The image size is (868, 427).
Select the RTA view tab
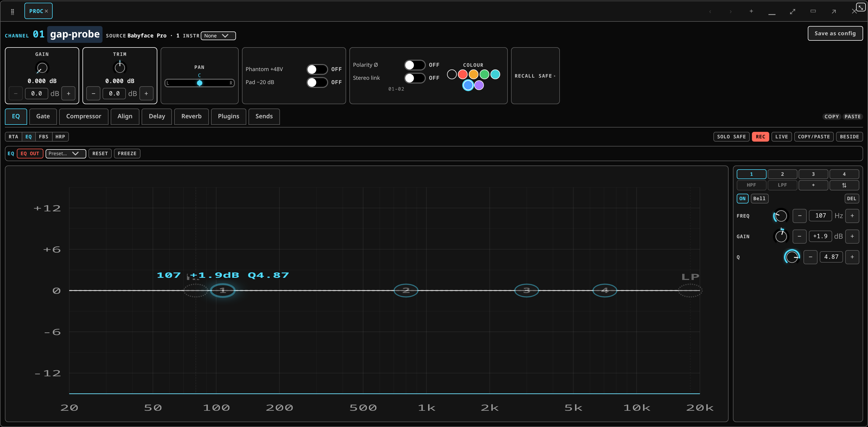pyautogui.click(x=14, y=137)
